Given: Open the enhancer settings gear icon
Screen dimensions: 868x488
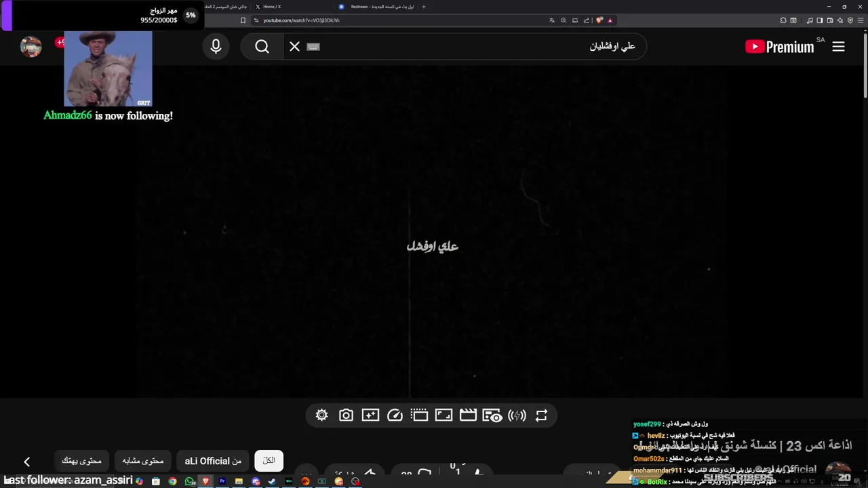Looking at the screenshot, I should click(322, 415).
